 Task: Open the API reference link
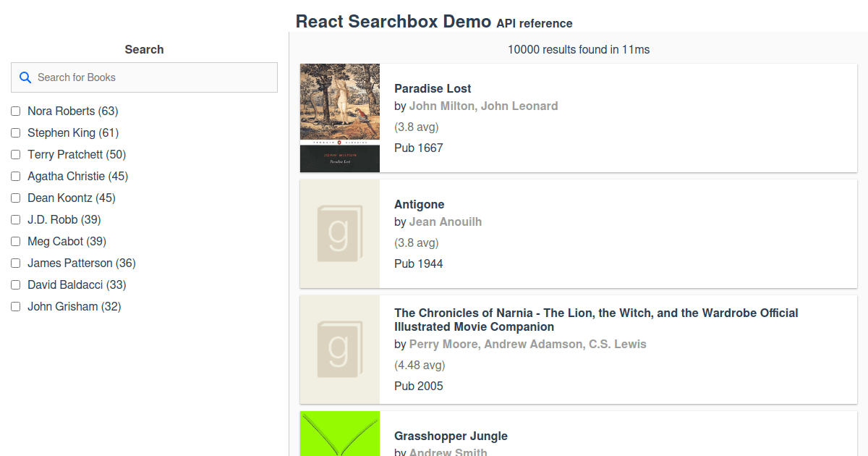click(534, 23)
